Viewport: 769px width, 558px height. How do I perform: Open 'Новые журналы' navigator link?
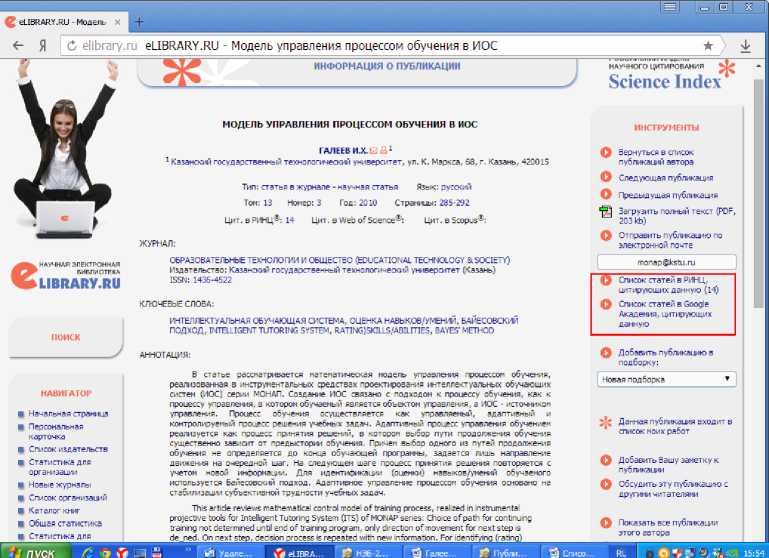click(x=59, y=484)
